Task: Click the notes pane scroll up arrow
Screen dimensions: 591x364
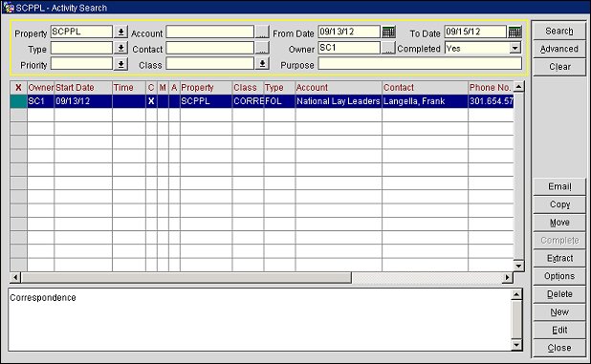Action: pos(516,294)
